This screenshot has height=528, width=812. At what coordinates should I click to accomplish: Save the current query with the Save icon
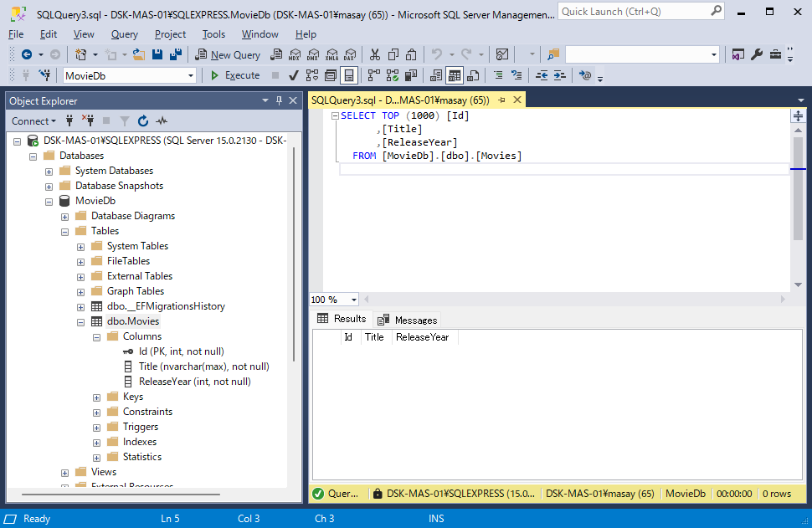pos(157,54)
